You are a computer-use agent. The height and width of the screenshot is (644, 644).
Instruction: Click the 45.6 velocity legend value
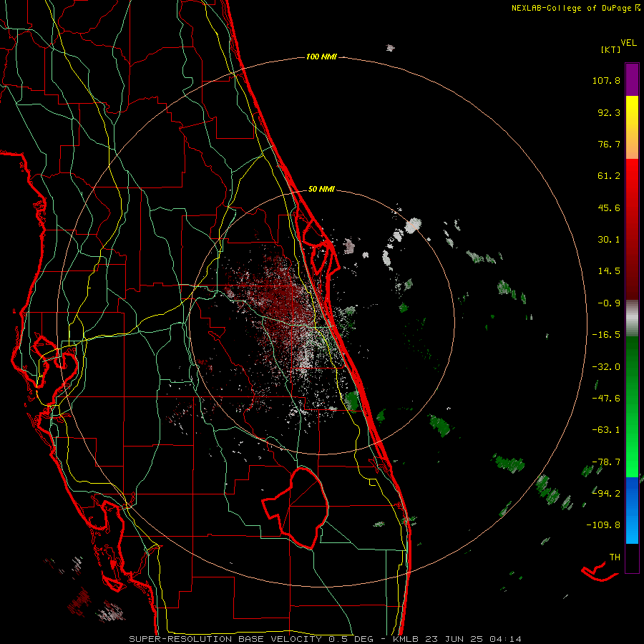point(609,208)
